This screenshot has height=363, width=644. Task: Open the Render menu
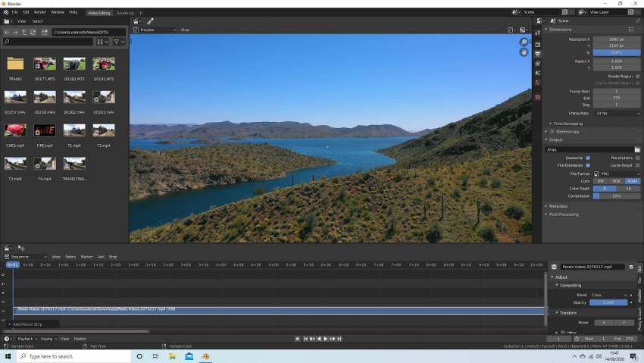pos(39,12)
